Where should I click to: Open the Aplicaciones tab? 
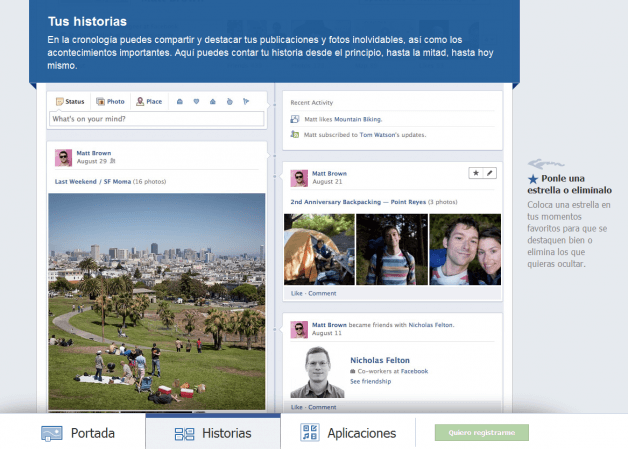coord(348,433)
